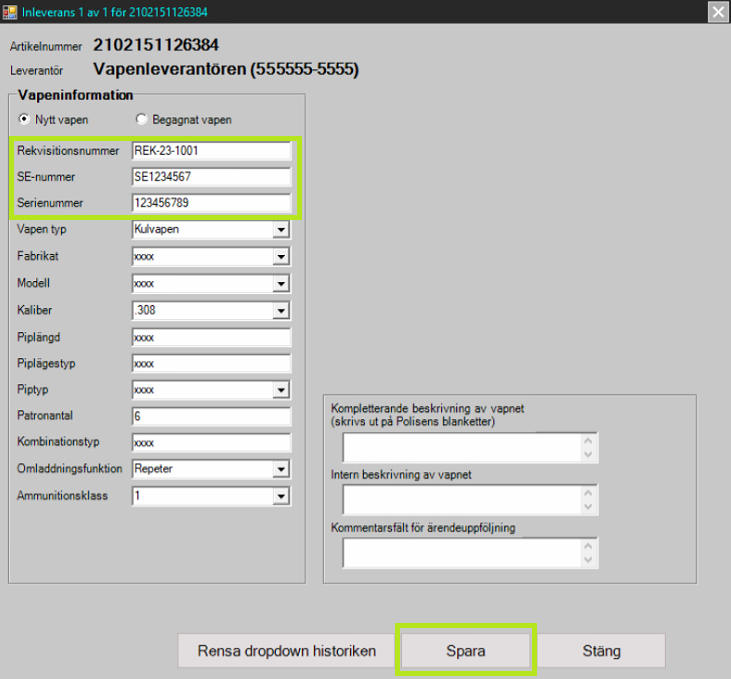Select the Nytt vapen radio button
Screen dimensions: 731x679
coord(24,119)
